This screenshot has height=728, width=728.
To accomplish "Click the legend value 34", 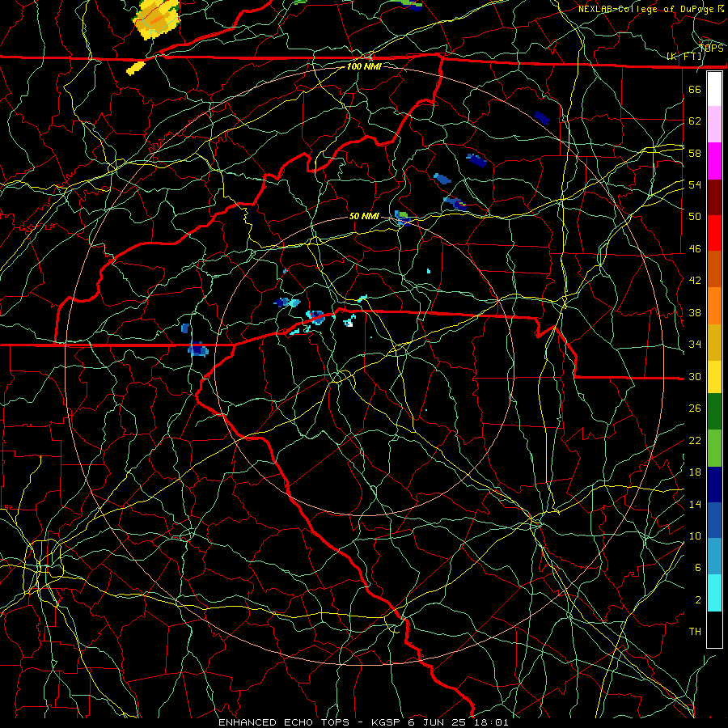I will coord(695,344).
